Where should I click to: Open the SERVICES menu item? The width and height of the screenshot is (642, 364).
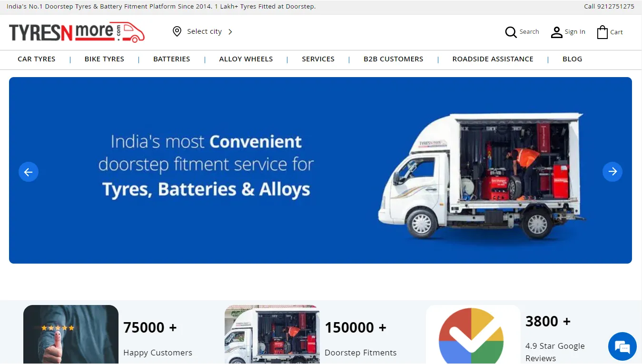[x=318, y=59]
